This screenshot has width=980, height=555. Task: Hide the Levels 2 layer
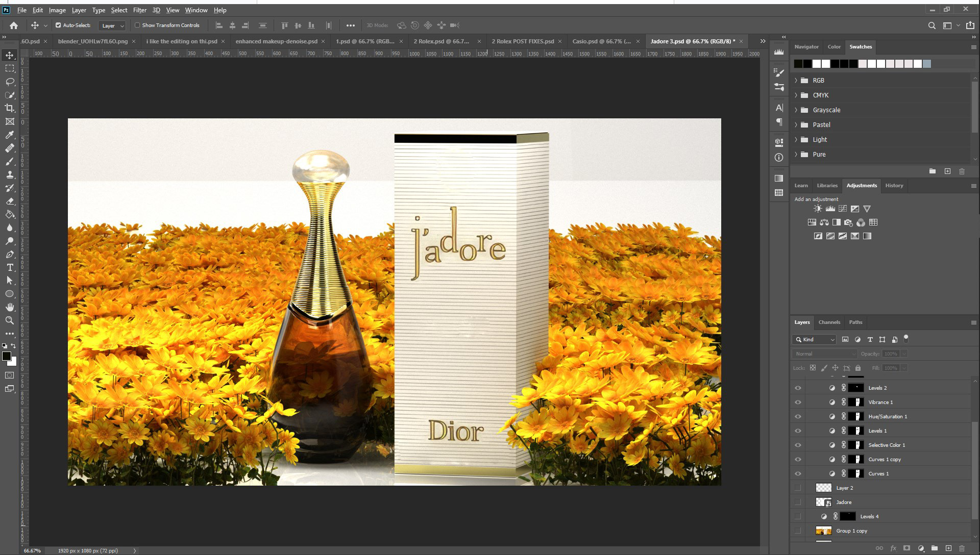(798, 388)
